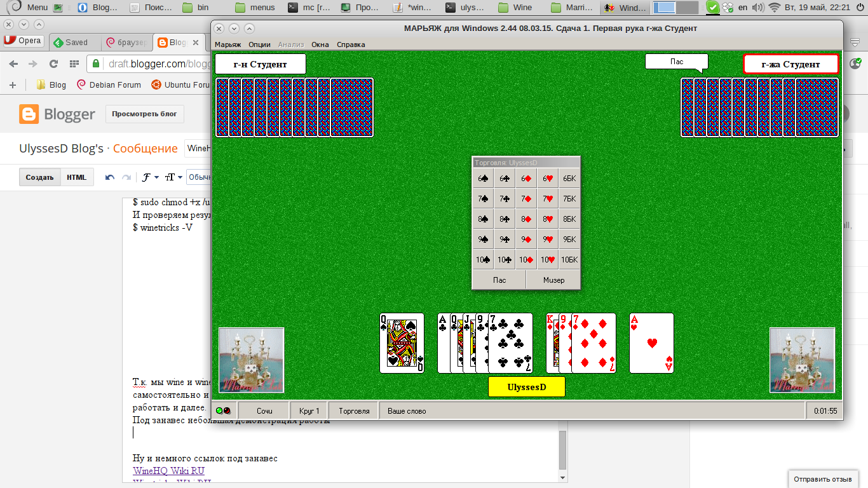Viewport: 868px width, 488px height.
Task: Click the г-н Студент player label
Action: [x=261, y=64]
